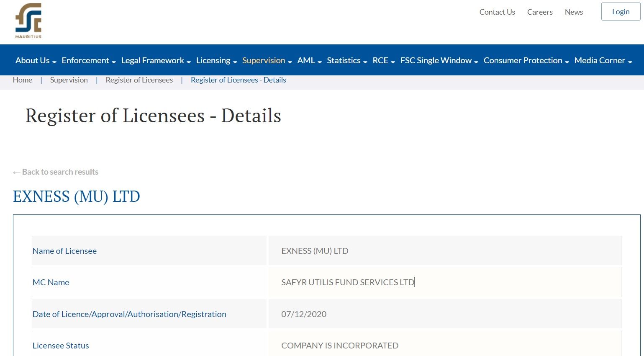Viewport: 644px width, 356px height.
Task: Expand the Supervision menu
Action: [267, 60]
